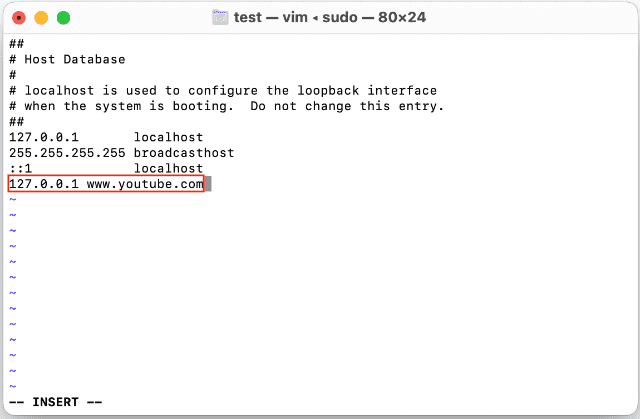This screenshot has width=640, height=419.
Task: Click the first tilde empty-line marker
Action: pos(13,200)
